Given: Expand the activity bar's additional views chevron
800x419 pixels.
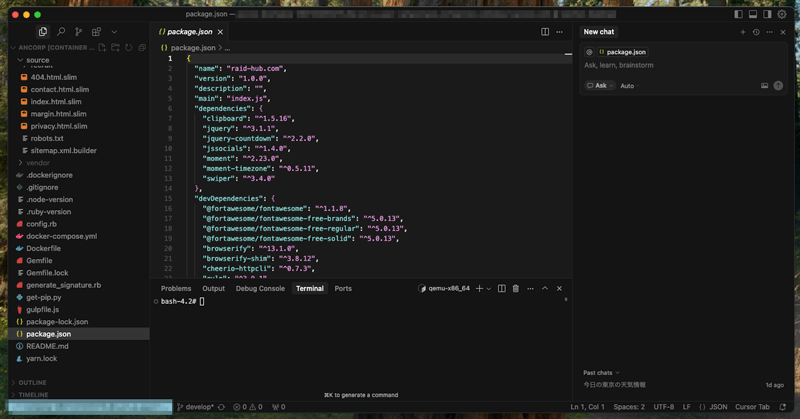Looking at the screenshot, I should click(x=114, y=32).
